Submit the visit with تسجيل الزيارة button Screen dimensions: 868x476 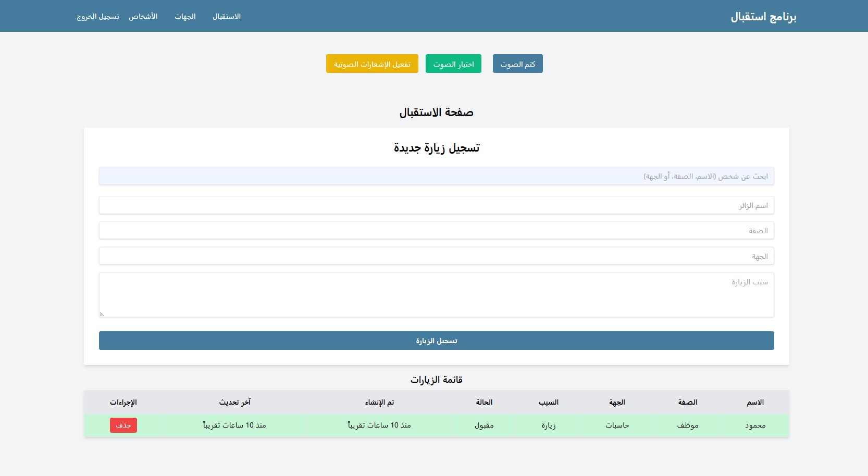436,340
